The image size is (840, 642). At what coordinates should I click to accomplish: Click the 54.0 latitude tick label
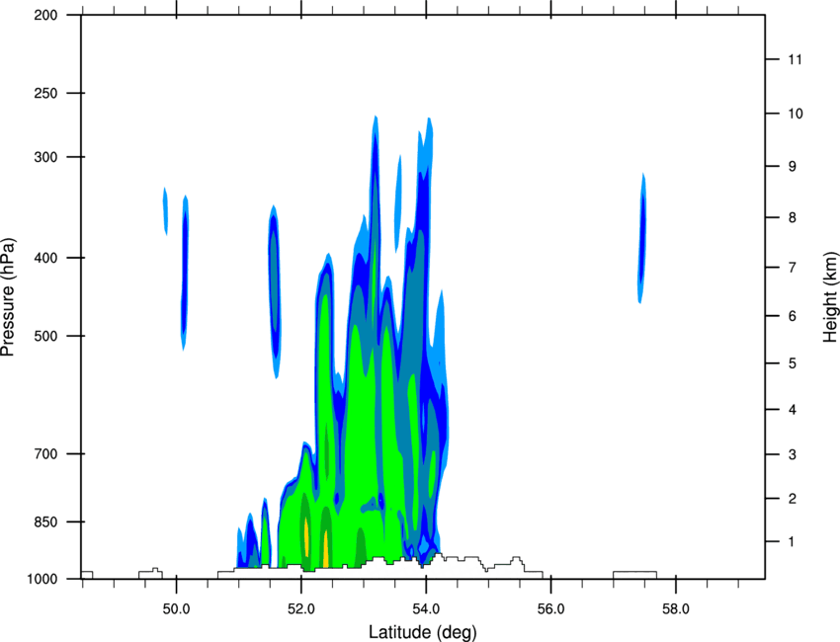pos(426,609)
